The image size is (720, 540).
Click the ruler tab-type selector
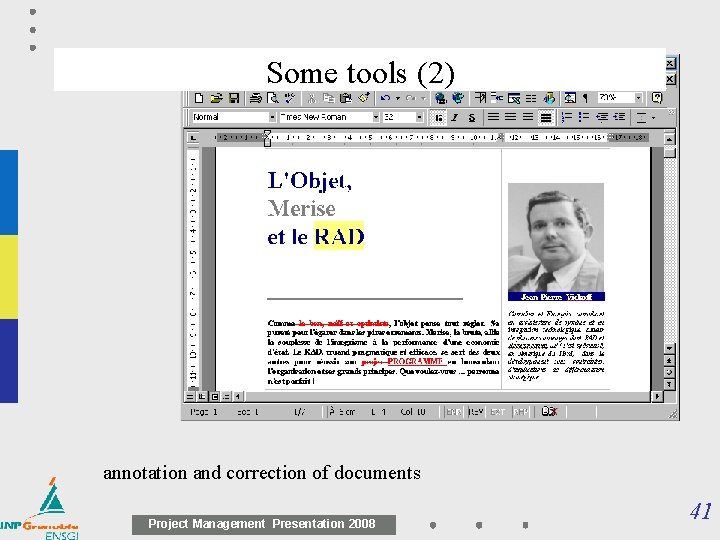[x=193, y=137]
